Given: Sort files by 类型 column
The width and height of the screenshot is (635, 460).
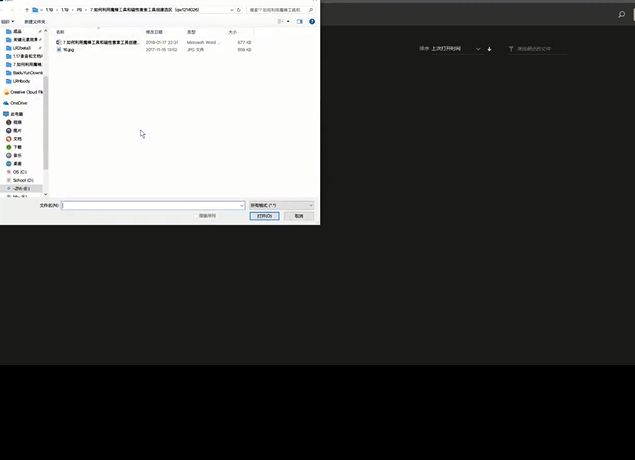Looking at the screenshot, I should [191, 32].
